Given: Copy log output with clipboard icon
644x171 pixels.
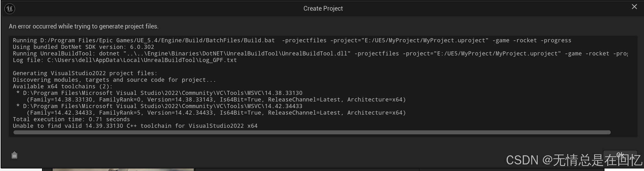Looking at the screenshot, I should tap(14, 155).
